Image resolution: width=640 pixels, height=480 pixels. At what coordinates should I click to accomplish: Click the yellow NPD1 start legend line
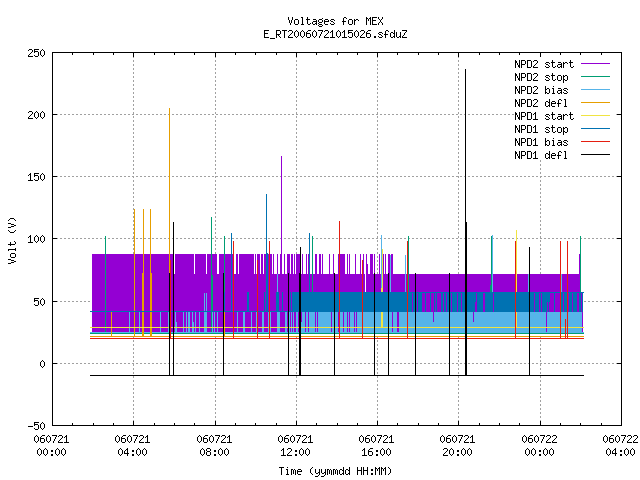click(x=595, y=116)
